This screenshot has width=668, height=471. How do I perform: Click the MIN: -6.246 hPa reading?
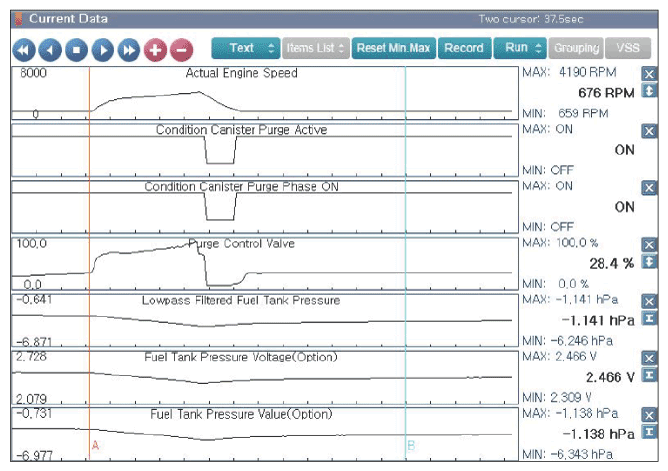click(x=568, y=341)
